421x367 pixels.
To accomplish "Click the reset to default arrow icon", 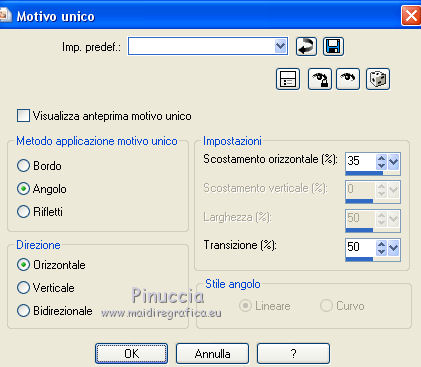I will (306, 46).
